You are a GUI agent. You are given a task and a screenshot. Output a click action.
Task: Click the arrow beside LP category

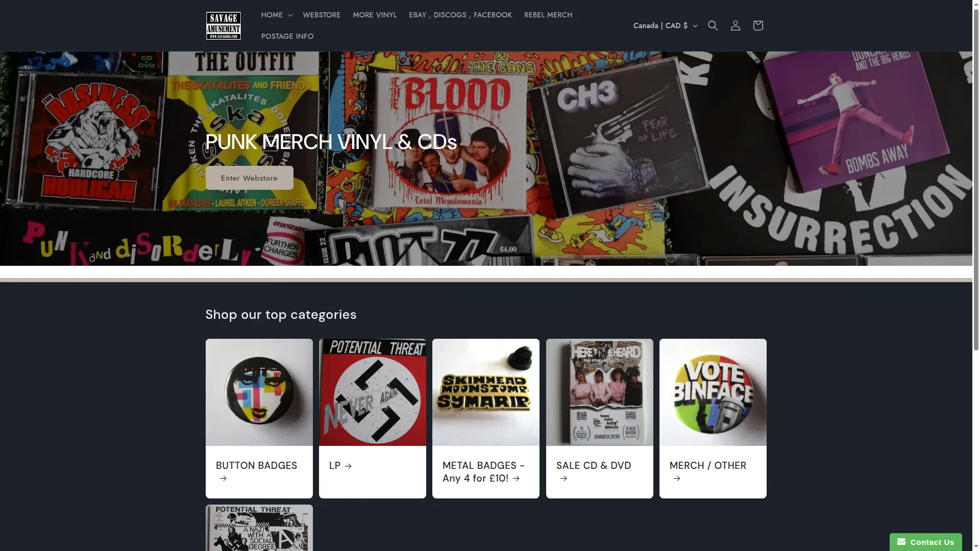(348, 466)
